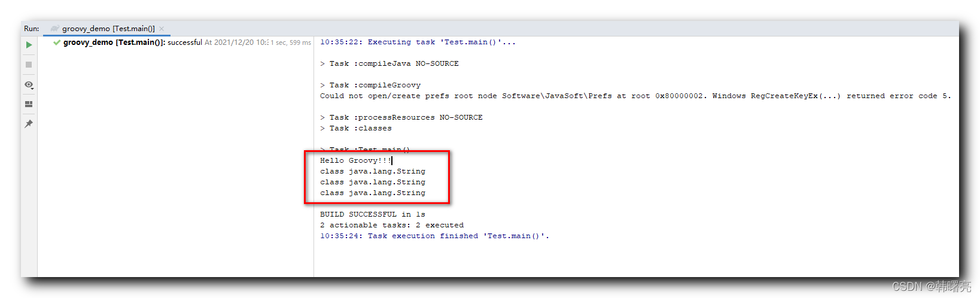This screenshot has width=980, height=298.
Task: Click the 'Hello Groovy!!!' output line
Action: coord(355,160)
